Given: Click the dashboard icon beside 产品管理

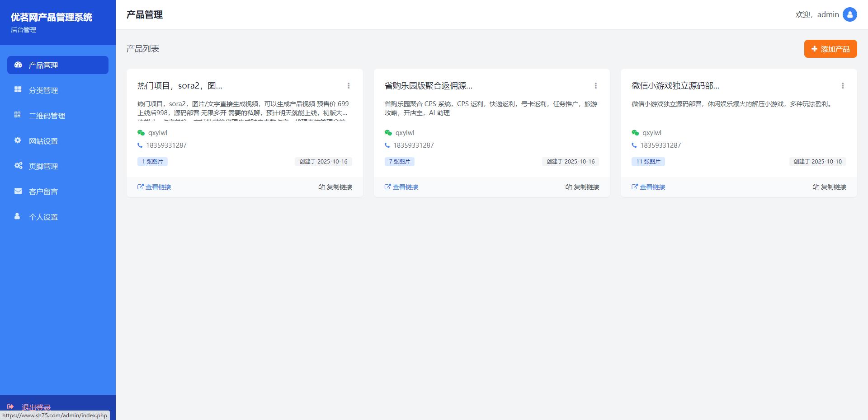Looking at the screenshot, I should coord(18,65).
